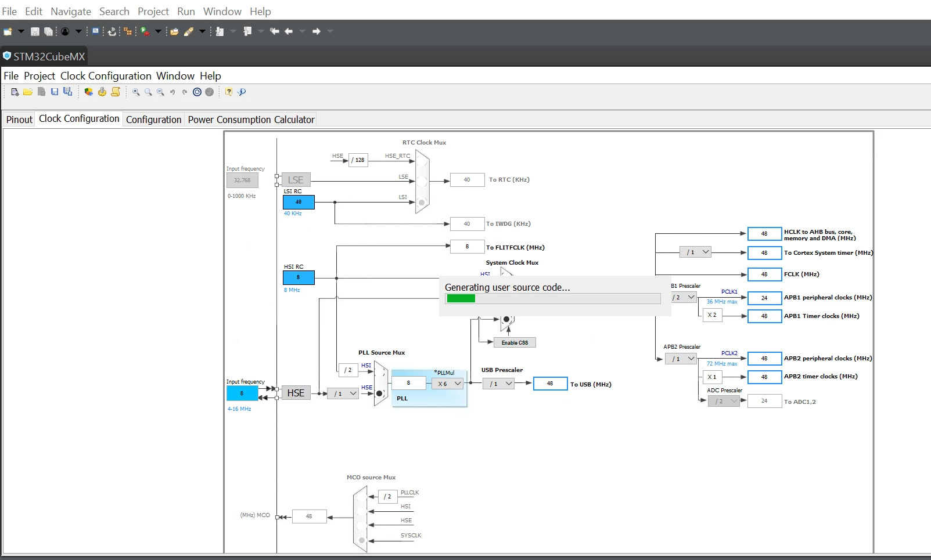931x560 pixels.
Task: Click the open folder icon in the IDE toolbar
Action: (x=174, y=31)
